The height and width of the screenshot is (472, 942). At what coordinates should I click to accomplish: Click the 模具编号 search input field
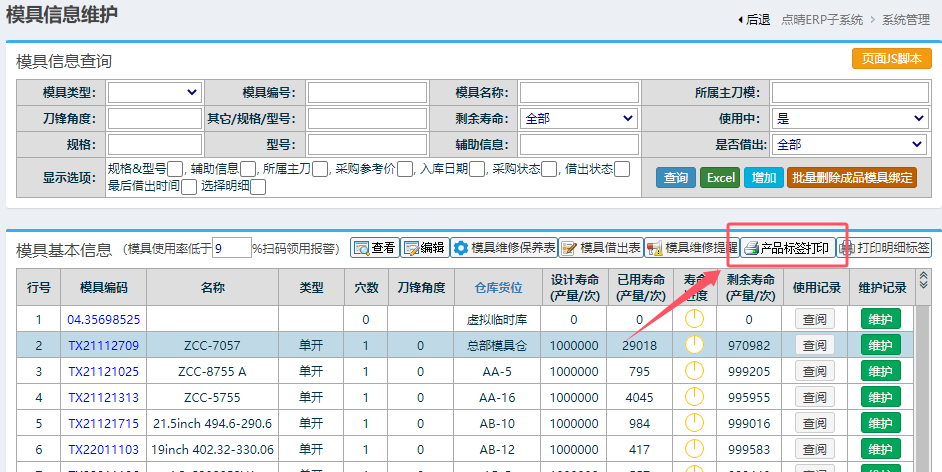pos(368,92)
